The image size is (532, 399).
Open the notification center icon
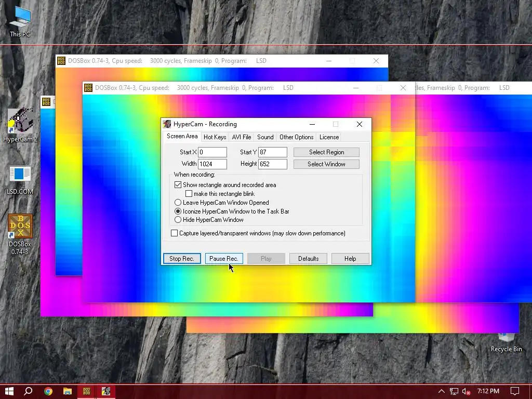(x=515, y=391)
